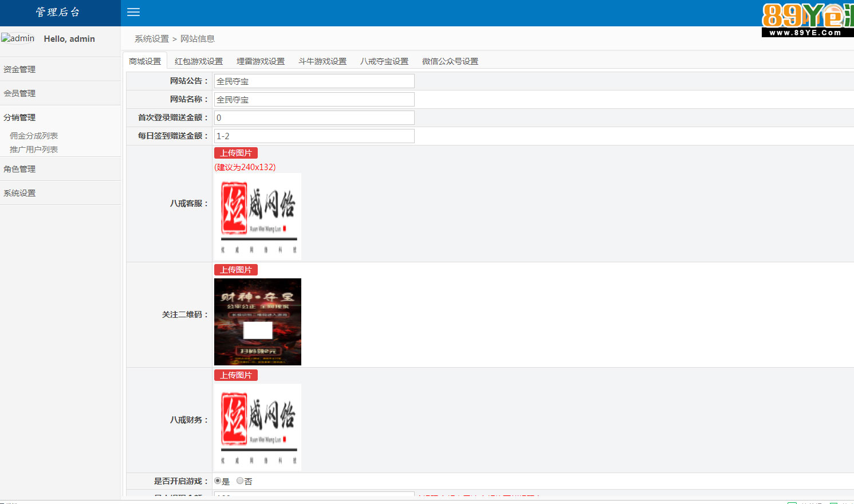
Task: Click 上传图片 button for 八戒财务
Action: coord(236,375)
